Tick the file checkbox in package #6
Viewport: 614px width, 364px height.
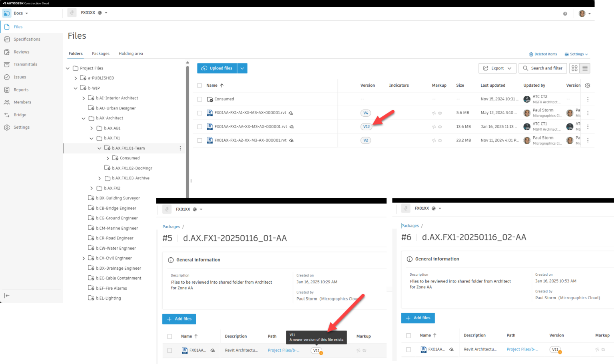(x=409, y=349)
